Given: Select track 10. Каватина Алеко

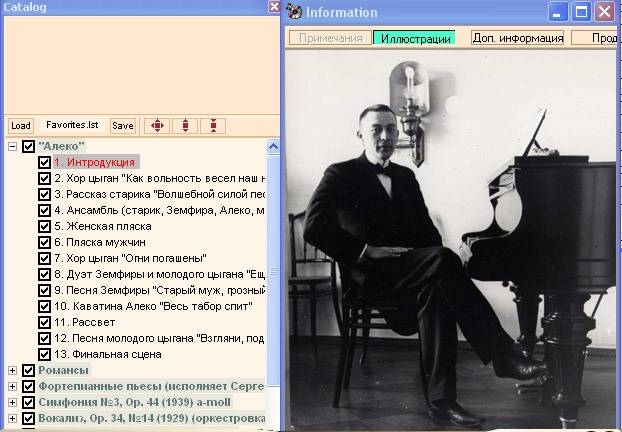Looking at the screenshot, I should coord(153,306).
